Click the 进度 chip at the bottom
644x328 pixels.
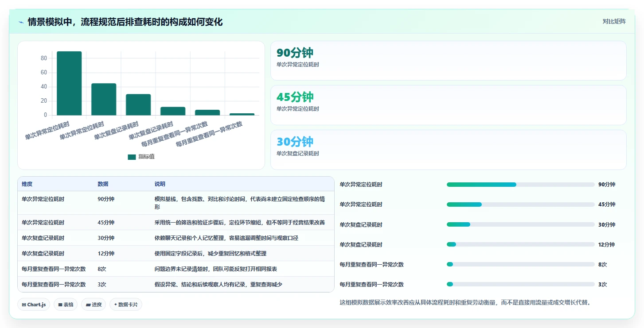94,305
